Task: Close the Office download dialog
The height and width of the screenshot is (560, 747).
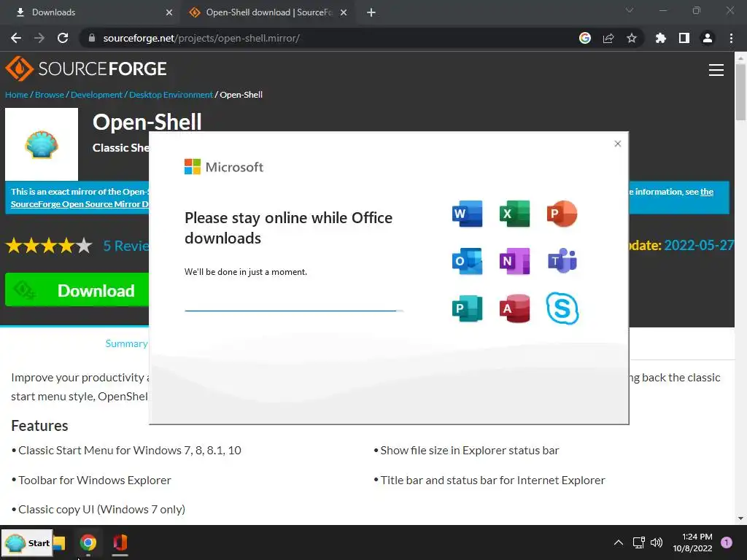Action: [x=617, y=144]
